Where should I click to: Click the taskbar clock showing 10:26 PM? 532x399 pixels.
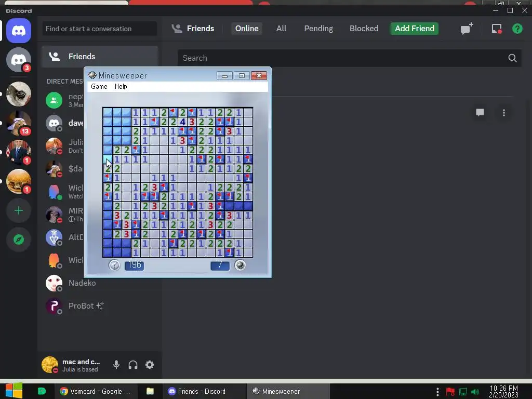pos(503,392)
